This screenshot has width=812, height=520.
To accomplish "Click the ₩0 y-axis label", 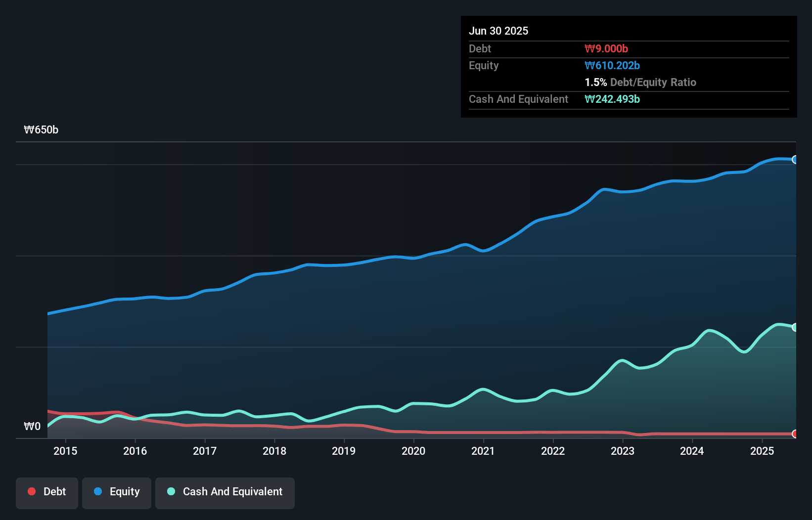I will (x=32, y=426).
